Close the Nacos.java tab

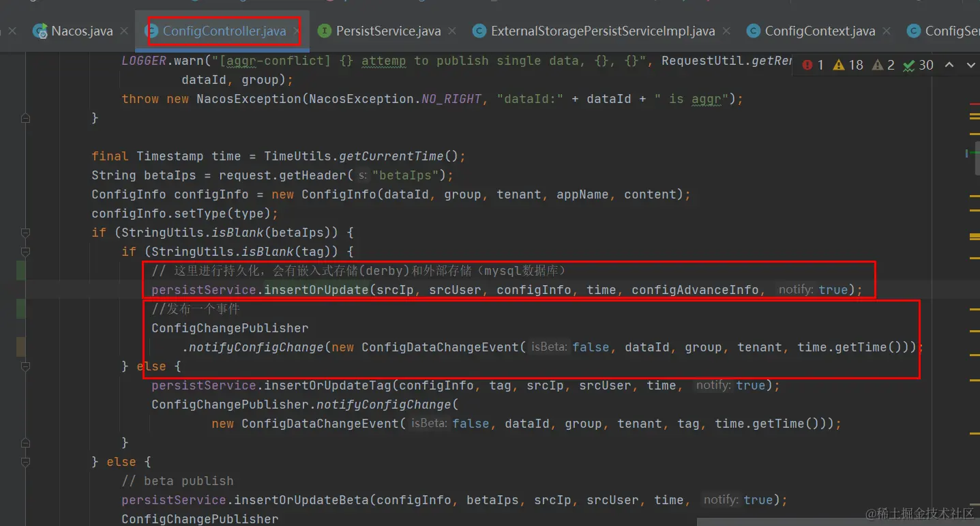tap(125, 31)
